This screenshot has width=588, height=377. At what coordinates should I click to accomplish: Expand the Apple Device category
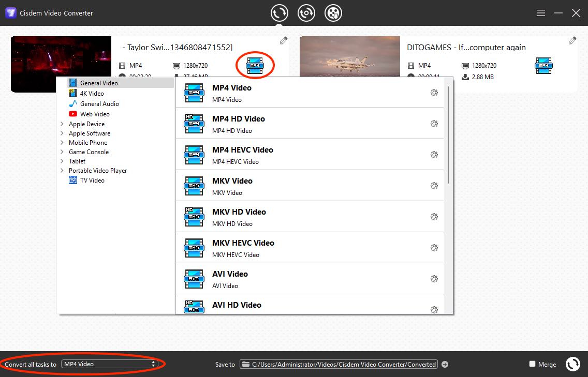(x=62, y=124)
